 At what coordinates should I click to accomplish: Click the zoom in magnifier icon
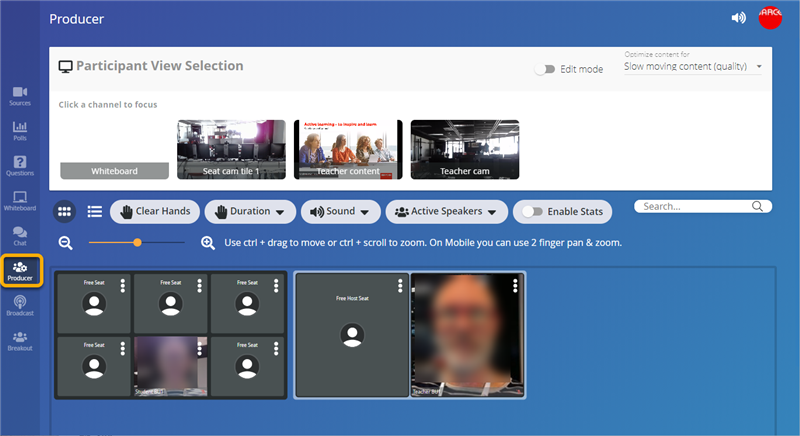(x=208, y=243)
